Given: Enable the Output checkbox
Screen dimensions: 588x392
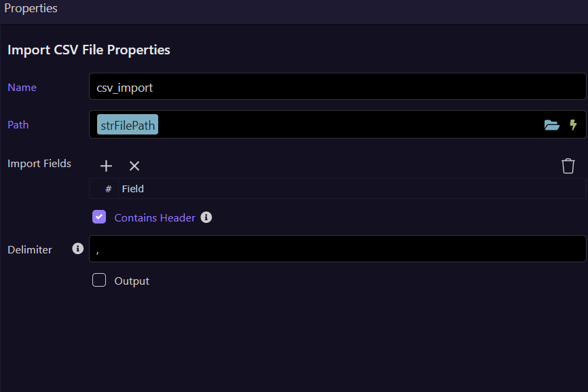Looking at the screenshot, I should pos(99,281).
